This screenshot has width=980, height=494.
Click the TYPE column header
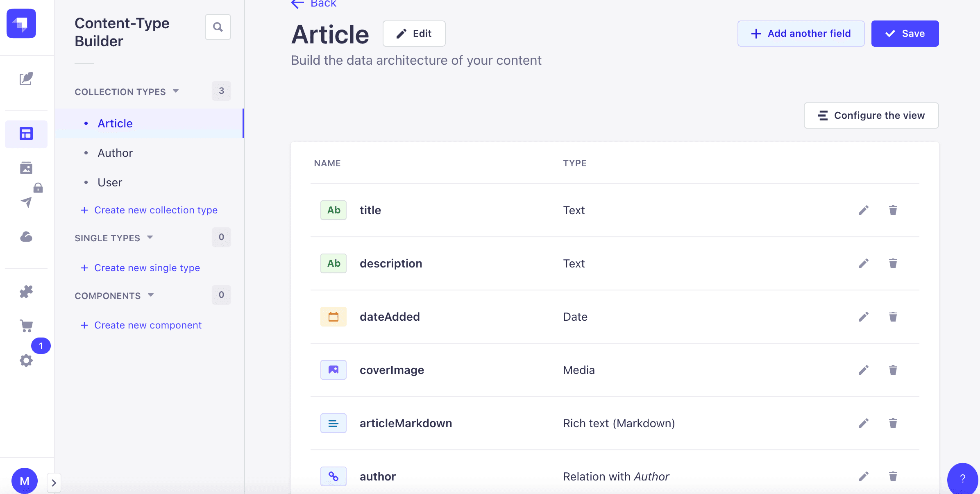(x=575, y=163)
